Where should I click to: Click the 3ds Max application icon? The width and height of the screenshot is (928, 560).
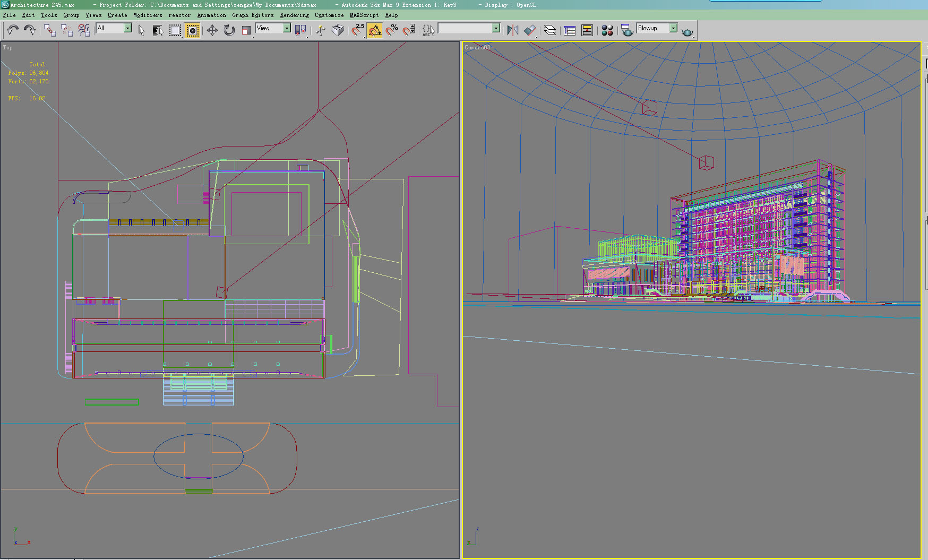[5, 5]
